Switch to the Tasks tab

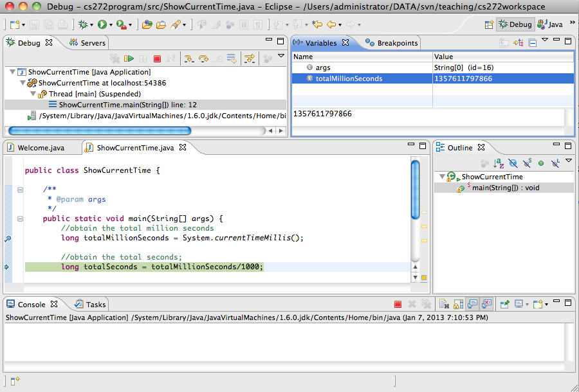point(91,304)
